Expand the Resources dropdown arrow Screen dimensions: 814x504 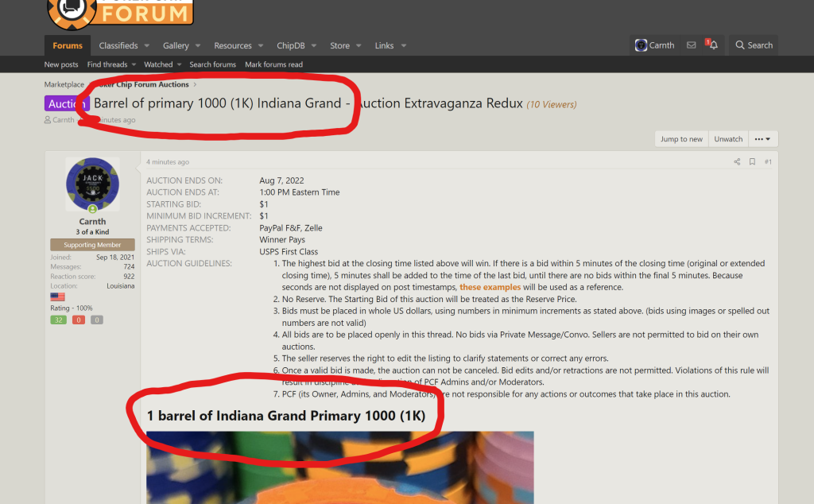point(261,45)
